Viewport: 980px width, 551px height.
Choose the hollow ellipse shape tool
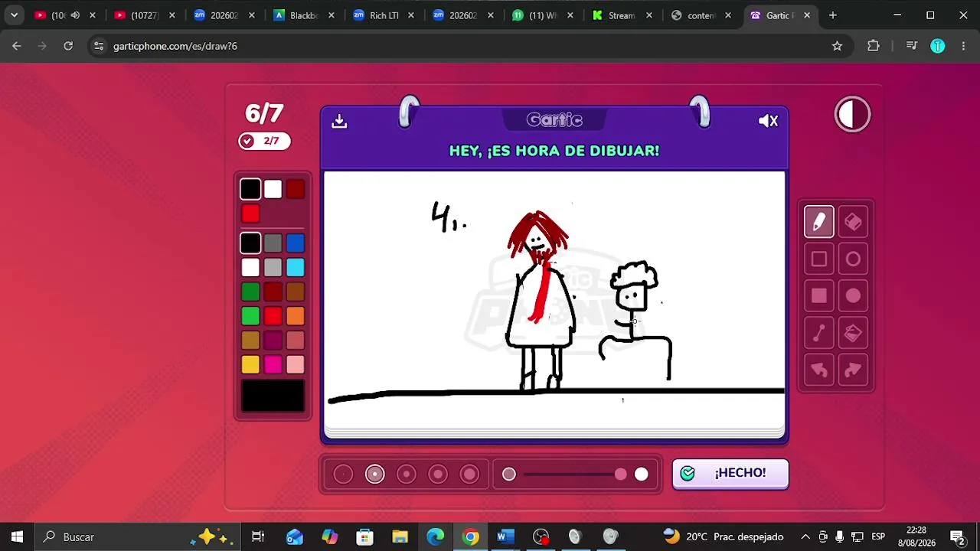tap(853, 259)
